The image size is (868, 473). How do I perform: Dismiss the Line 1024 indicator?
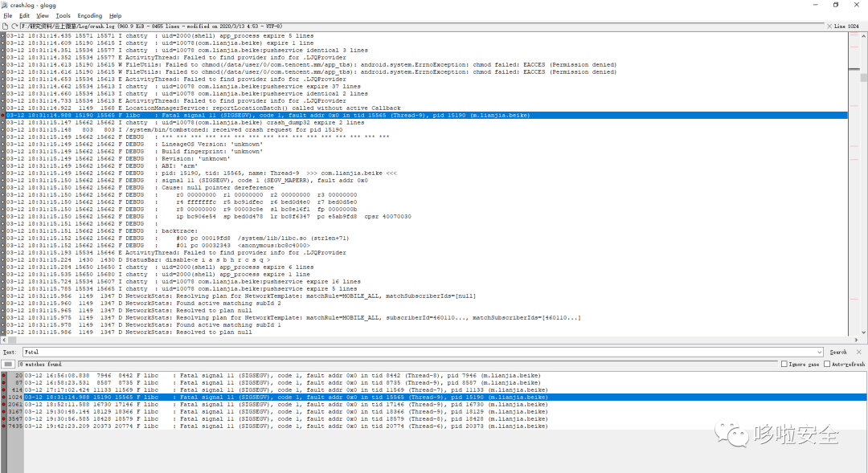pos(829,25)
